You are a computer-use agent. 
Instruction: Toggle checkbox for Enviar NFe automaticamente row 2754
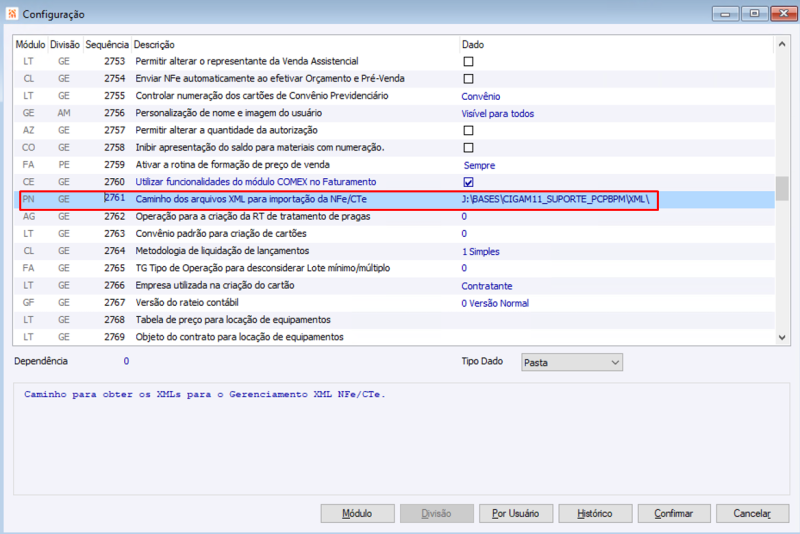[468, 79]
